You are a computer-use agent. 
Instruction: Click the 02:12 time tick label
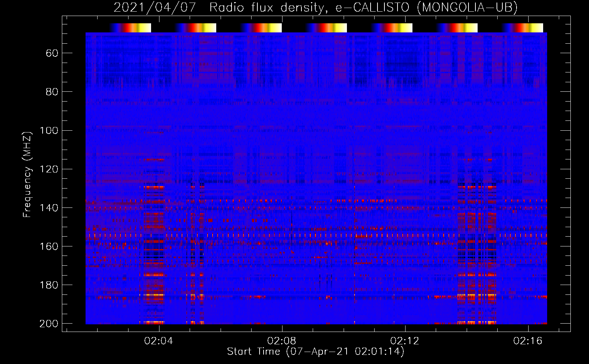(x=405, y=341)
